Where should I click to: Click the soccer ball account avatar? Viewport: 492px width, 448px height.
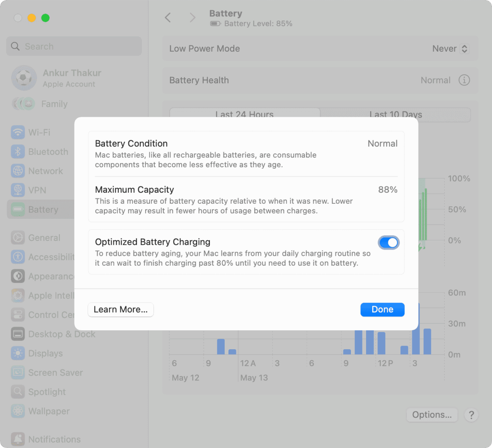24,78
